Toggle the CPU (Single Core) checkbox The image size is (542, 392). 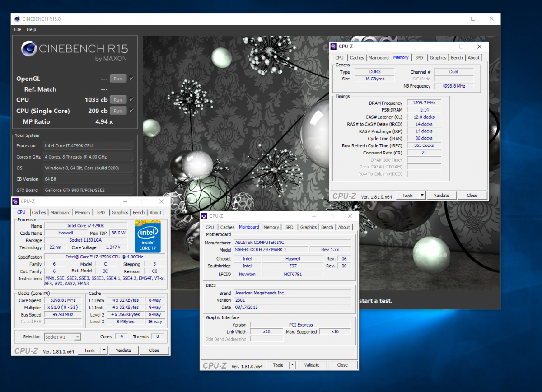point(131,111)
